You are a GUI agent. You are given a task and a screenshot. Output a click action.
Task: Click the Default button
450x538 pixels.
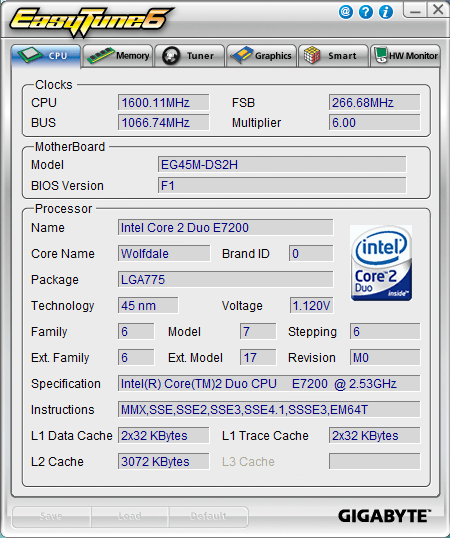coord(208,516)
